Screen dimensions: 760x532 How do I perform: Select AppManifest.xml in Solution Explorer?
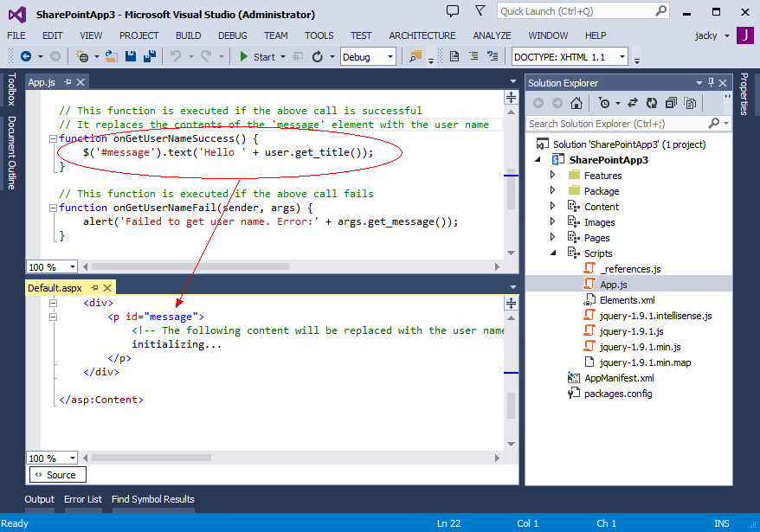(x=619, y=378)
